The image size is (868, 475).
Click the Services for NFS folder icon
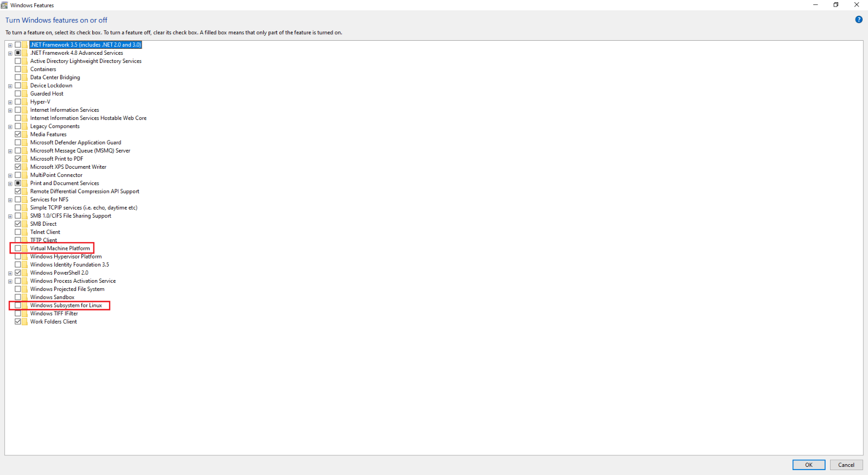25,199
